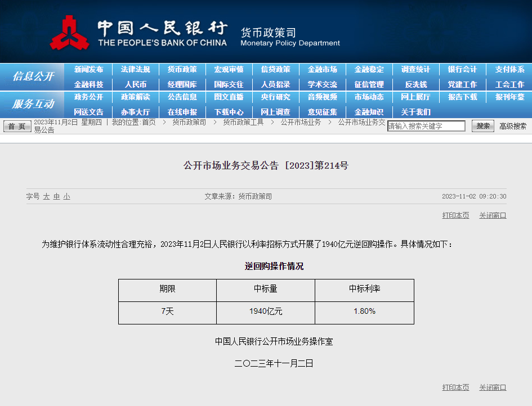Open 市场动态 menu item

369,97
